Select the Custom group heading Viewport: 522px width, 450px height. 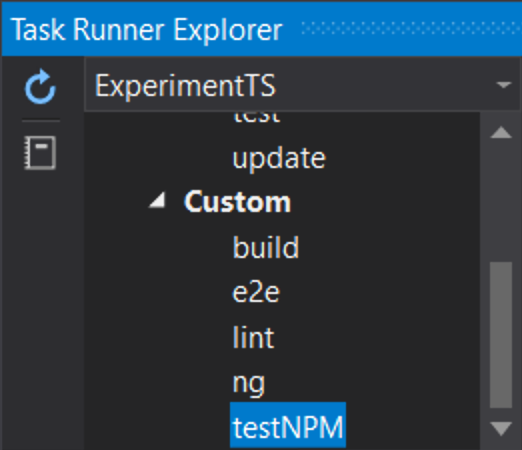(x=237, y=202)
